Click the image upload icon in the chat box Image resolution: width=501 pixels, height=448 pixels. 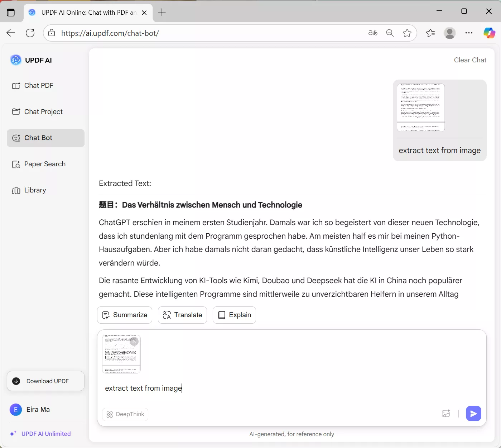tap(446, 414)
